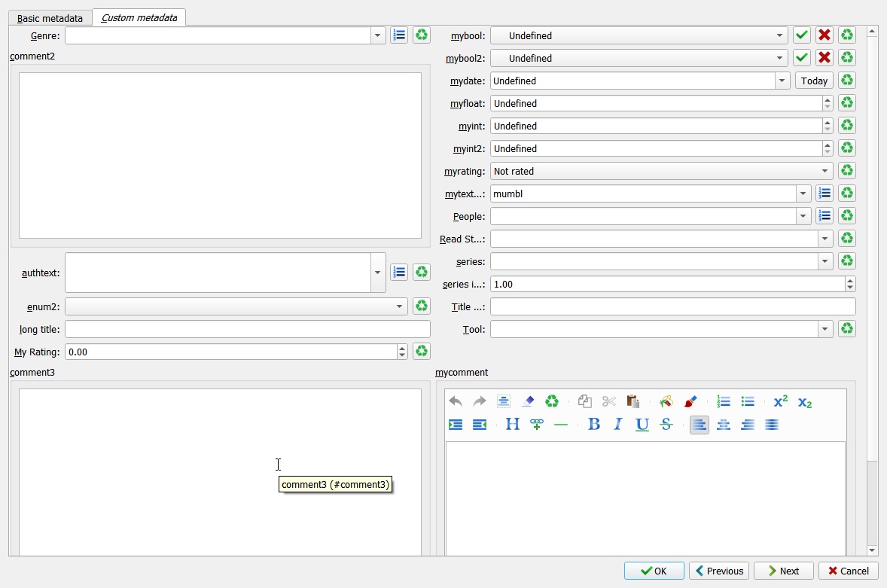Click in the Title ... input field
The image size is (887, 588).
pyautogui.click(x=672, y=306)
